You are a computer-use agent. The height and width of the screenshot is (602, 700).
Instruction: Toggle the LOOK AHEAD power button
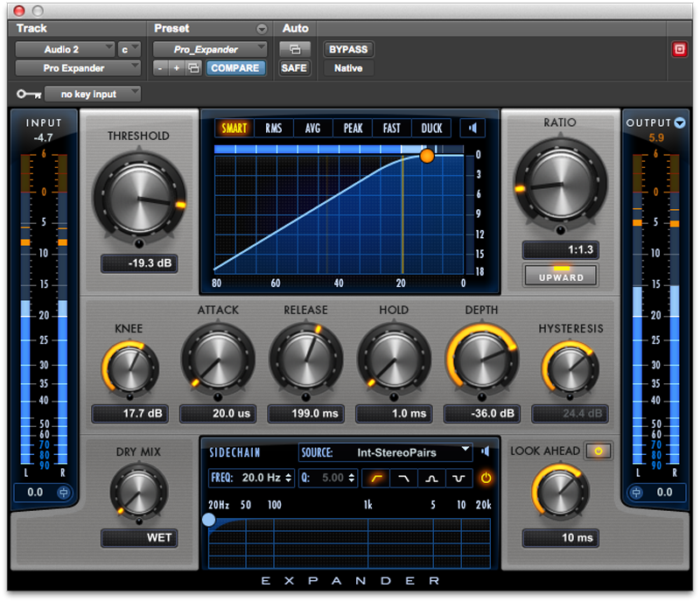599,451
